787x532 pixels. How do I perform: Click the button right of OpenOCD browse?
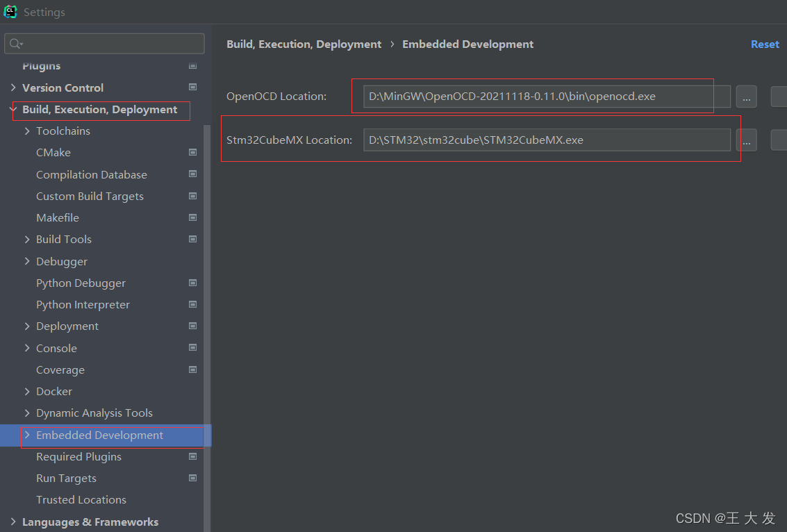point(779,97)
